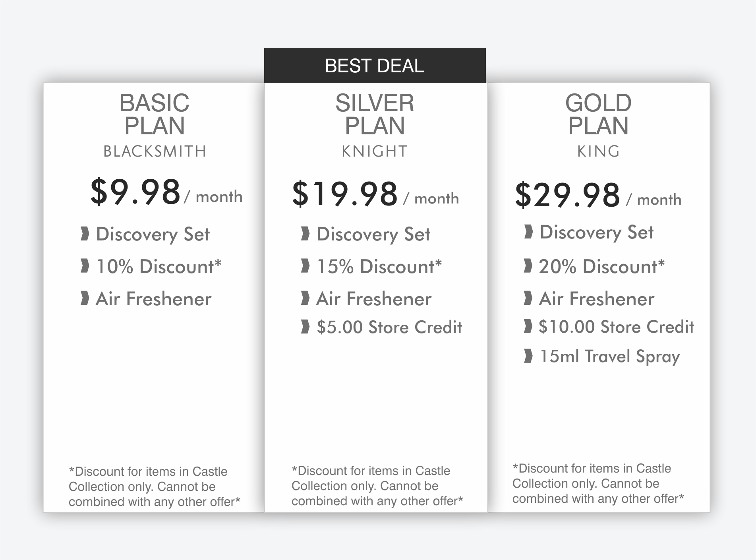
Task: Click 15ml Travel Spray feature text
Action: pos(609,357)
